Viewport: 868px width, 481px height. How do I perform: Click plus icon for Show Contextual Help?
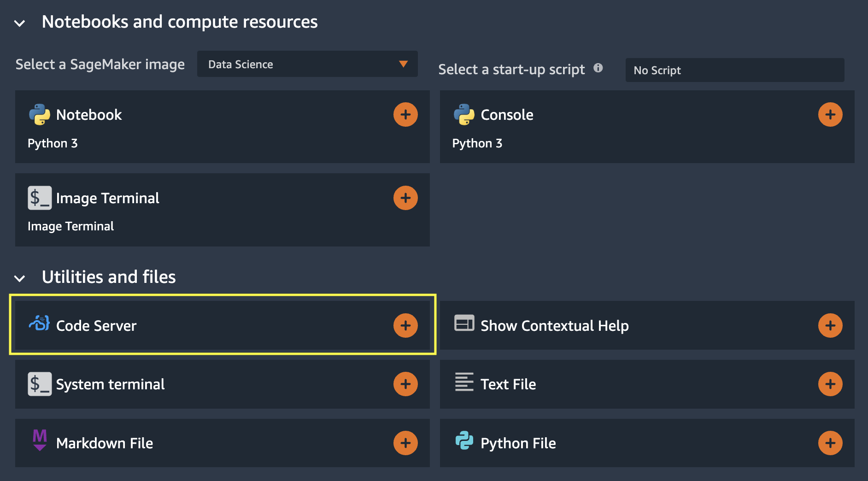coord(830,326)
